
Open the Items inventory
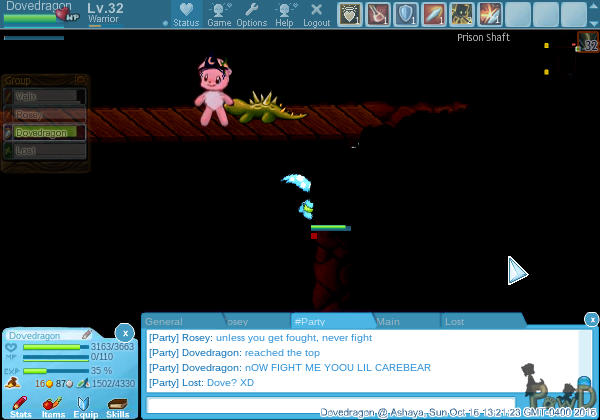(53, 405)
